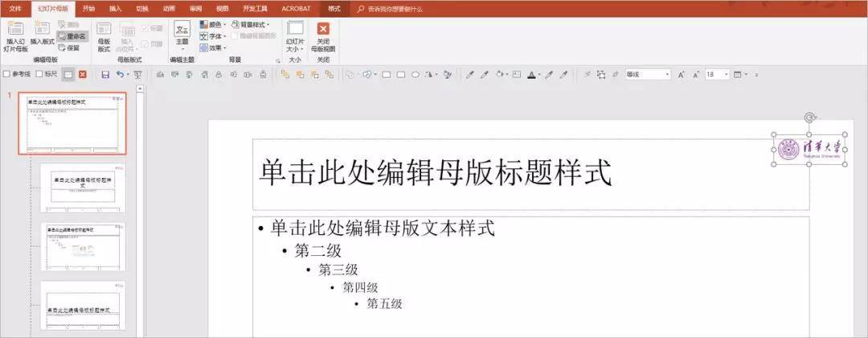Open the Background group dialog launcher
The height and width of the screenshot is (338, 868).
(278, 60)
